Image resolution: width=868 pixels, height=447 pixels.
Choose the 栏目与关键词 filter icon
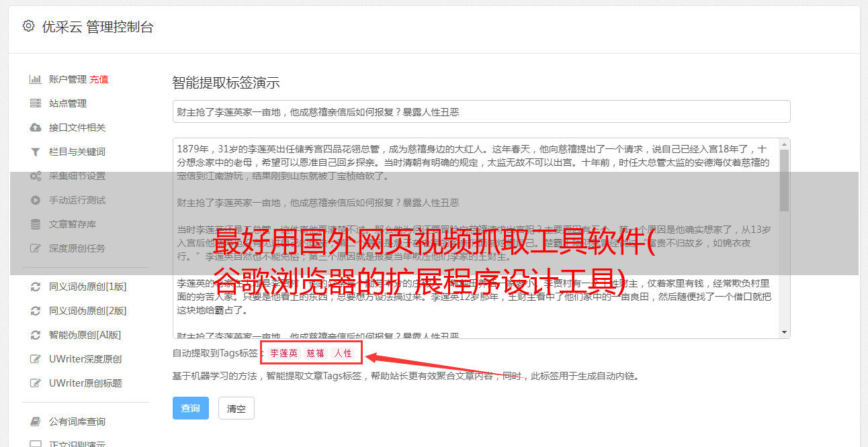click(36, 152)
